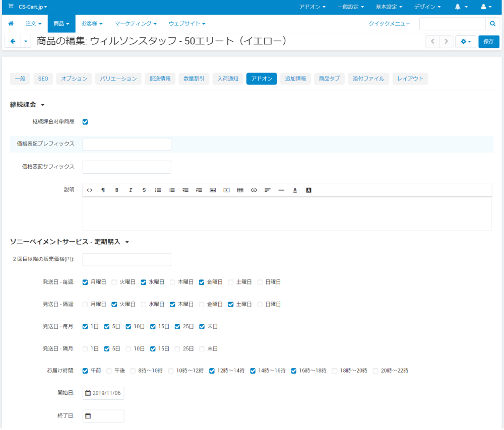Click the 保存 button
The image size is (504, 430).
click(x=488, y=41)
